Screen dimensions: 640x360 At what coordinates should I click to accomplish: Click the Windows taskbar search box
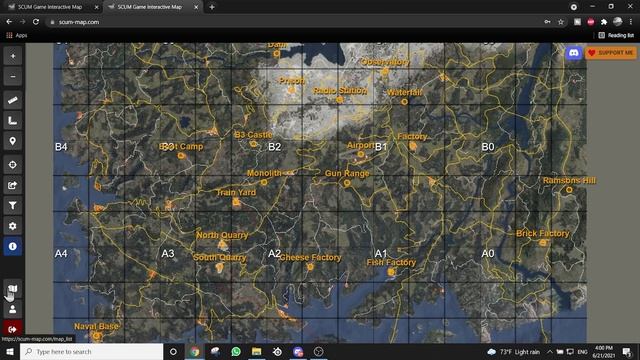(91, 351)
